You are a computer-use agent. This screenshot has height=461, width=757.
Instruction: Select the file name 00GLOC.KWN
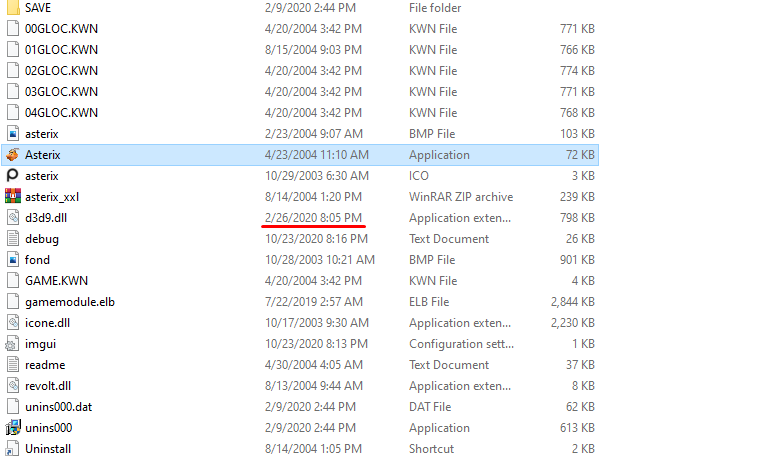tap(61, 29)
